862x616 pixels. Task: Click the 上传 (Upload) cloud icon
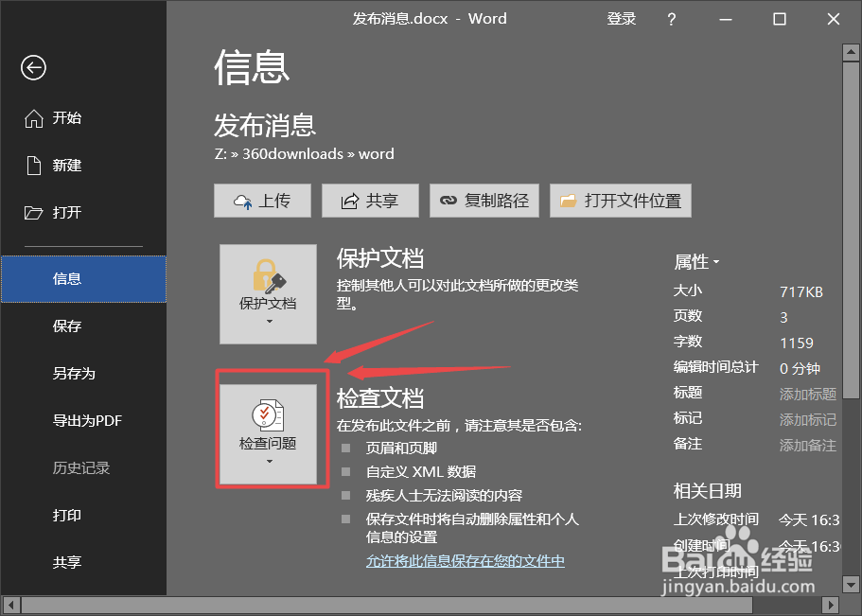[x=245, y=200]
